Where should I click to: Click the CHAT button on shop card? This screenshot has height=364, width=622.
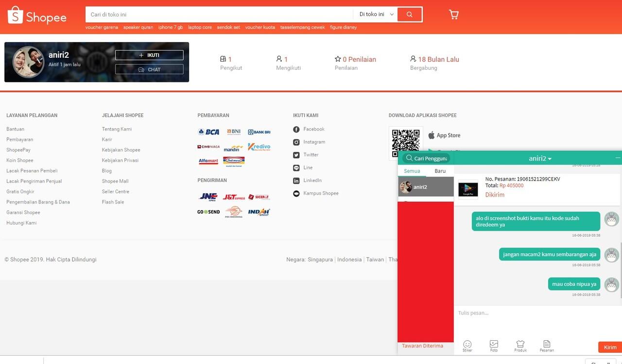(149, 69)
